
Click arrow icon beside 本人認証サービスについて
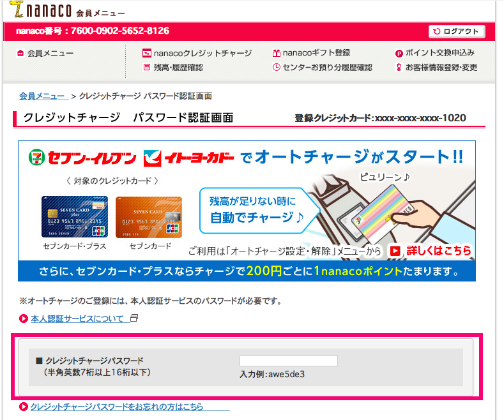pyautogui.click(x=24, y=319)
